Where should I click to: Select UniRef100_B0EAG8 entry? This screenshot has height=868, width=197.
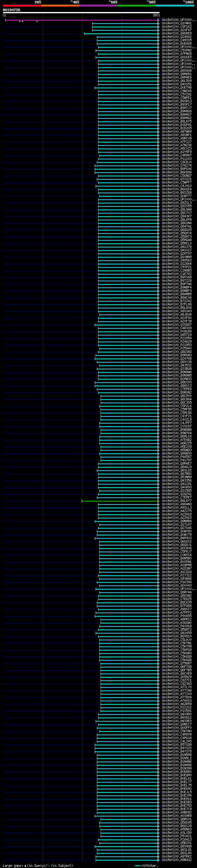177,44
